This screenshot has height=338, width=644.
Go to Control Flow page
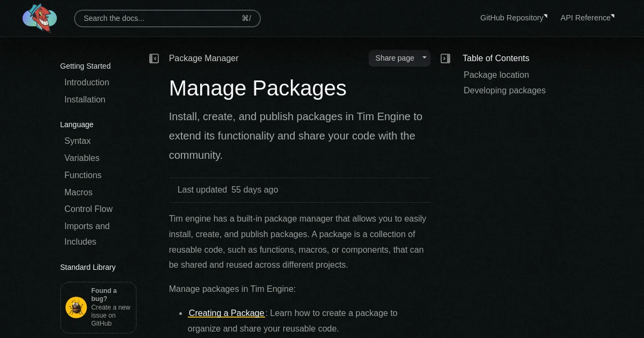point(89,209)
